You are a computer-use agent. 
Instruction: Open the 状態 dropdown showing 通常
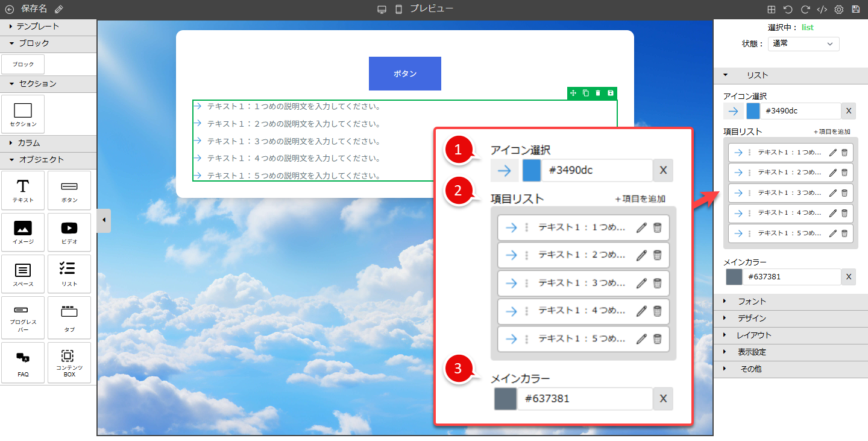pyautogui.click(x=803, y=43)
